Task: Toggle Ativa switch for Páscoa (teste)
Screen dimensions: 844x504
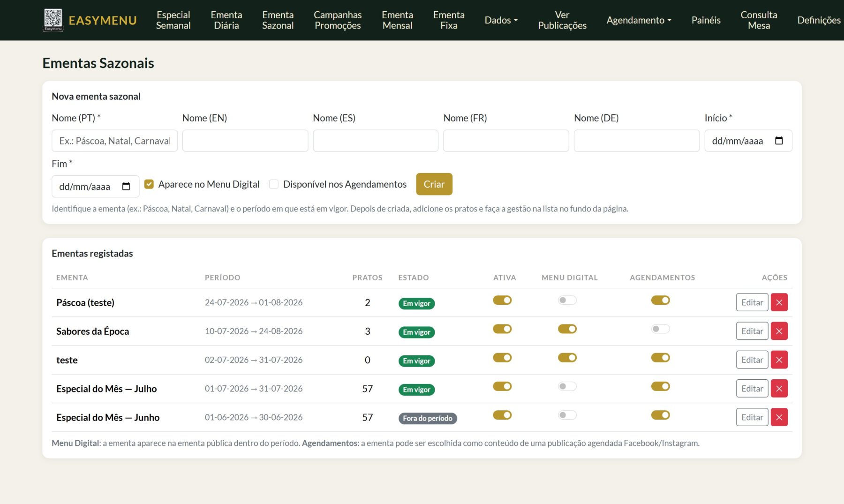Action: click(x=502, y=300)
